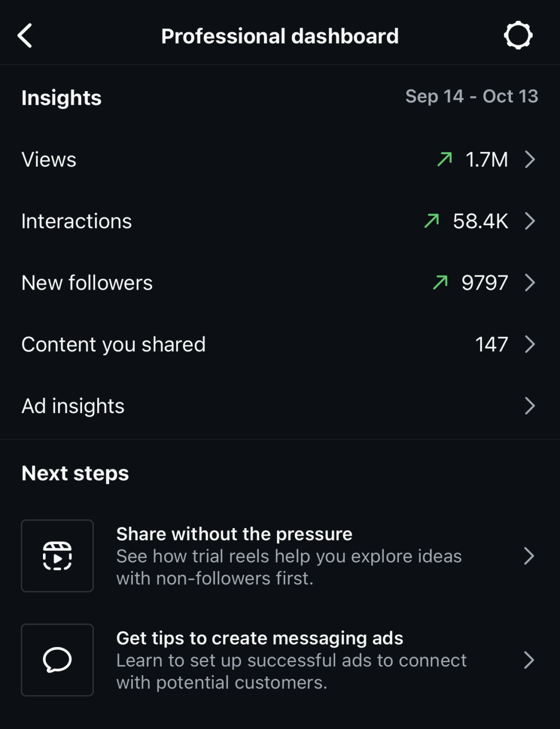
Task: Expand Interactions with its chevron
Action: point(530,221)
